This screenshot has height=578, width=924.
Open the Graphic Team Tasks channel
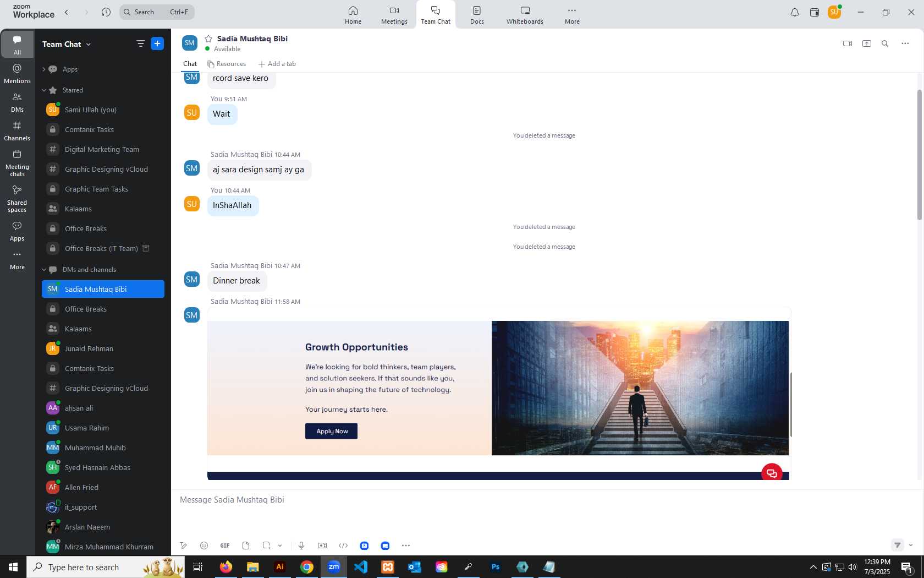click(103, 189)
